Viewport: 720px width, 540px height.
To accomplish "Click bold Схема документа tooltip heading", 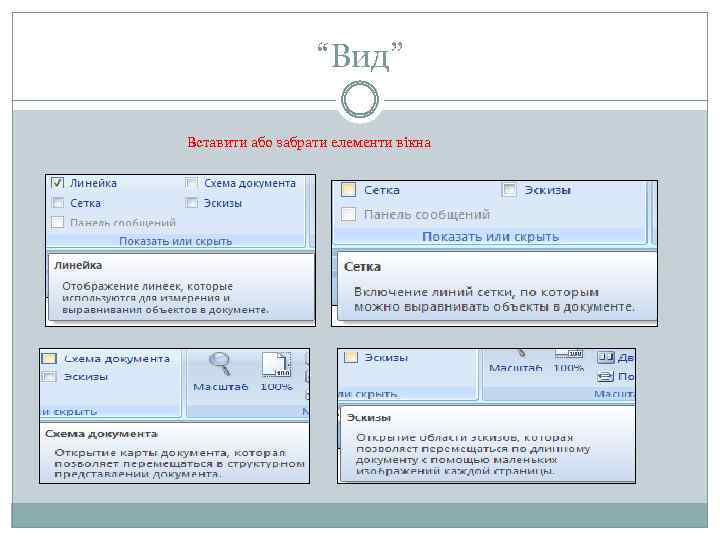I will click(101, 433).
